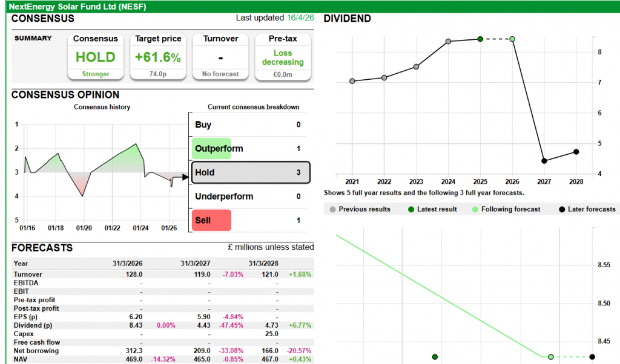Click the 2025 latest result point on chart
Viewport: 620px width, 364px height.
click(480, 39)
